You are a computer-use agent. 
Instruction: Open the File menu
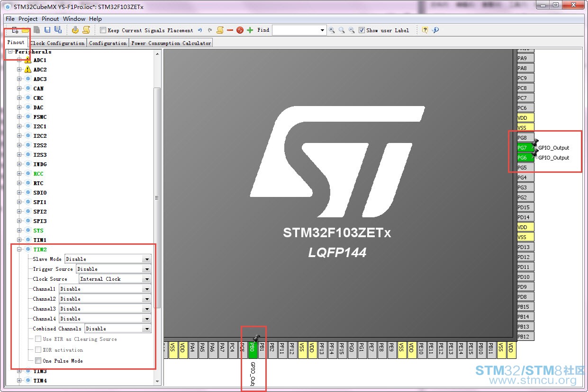click(x=10, y=19)
